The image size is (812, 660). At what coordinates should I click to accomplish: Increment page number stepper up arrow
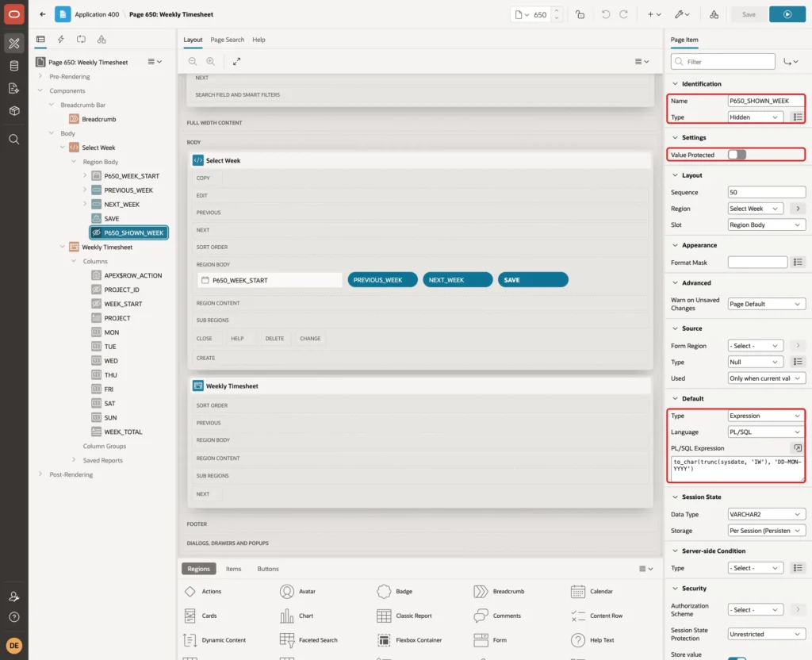pyautogui.click(x=557, y=10)
